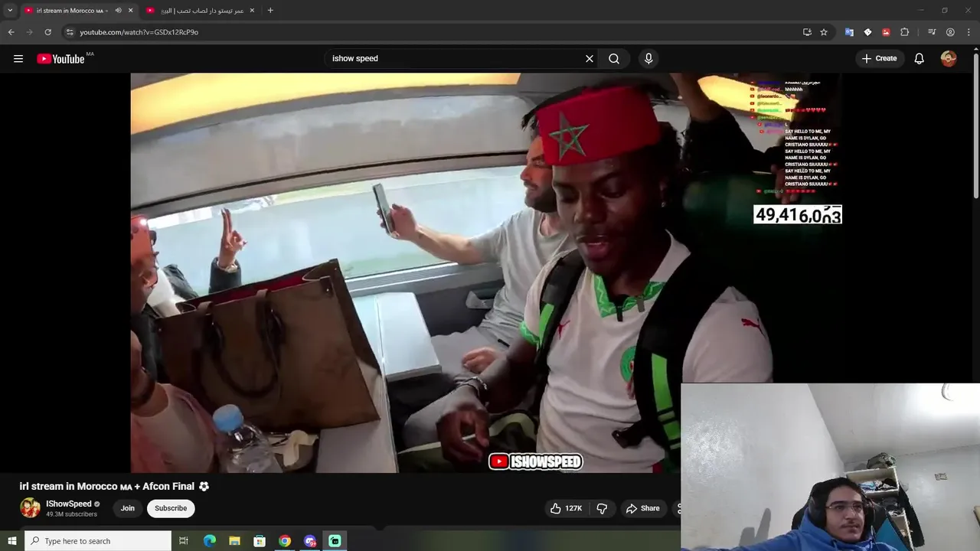Submit search with magnifier button
This screenshot has width=980, height=551.
614,59
